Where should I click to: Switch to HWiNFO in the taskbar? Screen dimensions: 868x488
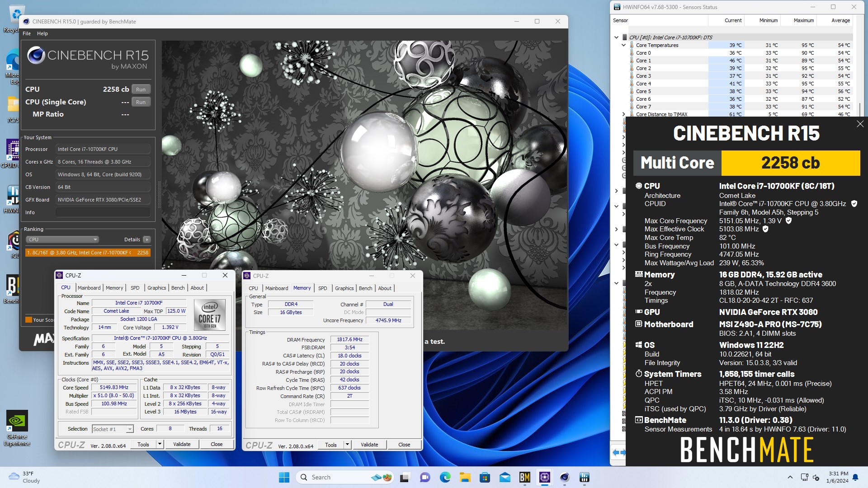click(x=584, y=477)
